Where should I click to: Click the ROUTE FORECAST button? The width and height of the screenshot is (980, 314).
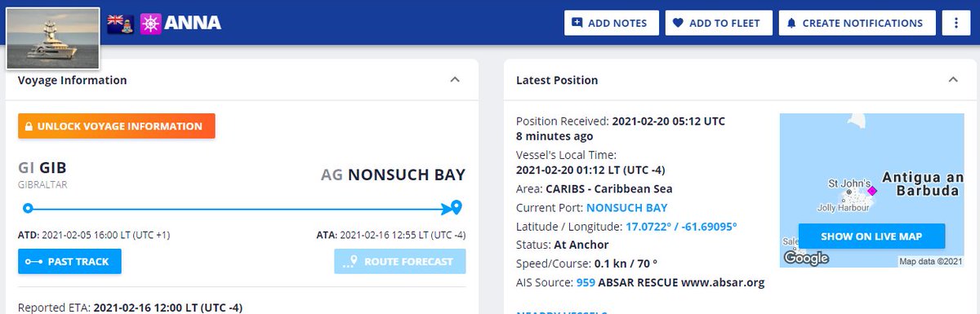(399, 261)
